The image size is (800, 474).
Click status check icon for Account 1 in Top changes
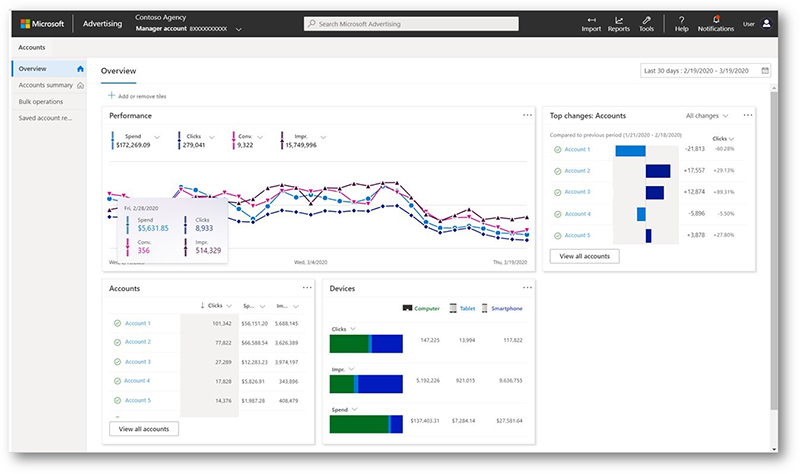(557, 149)
